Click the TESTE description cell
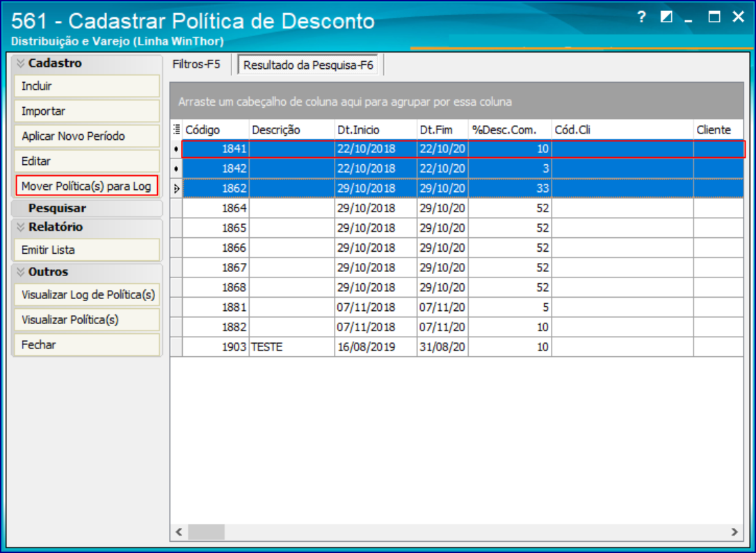756x553 pixels. coord(291,347)
